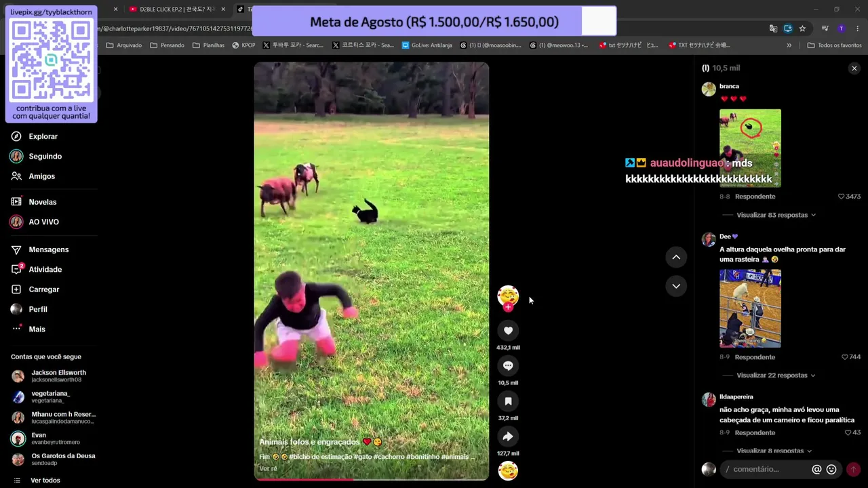
Task: Go to the next video with down arrow
Action: [676, 286]
